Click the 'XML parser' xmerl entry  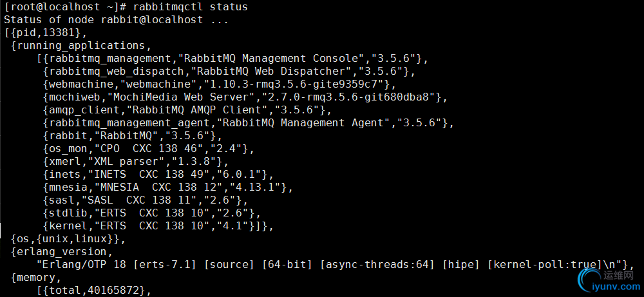136,162
